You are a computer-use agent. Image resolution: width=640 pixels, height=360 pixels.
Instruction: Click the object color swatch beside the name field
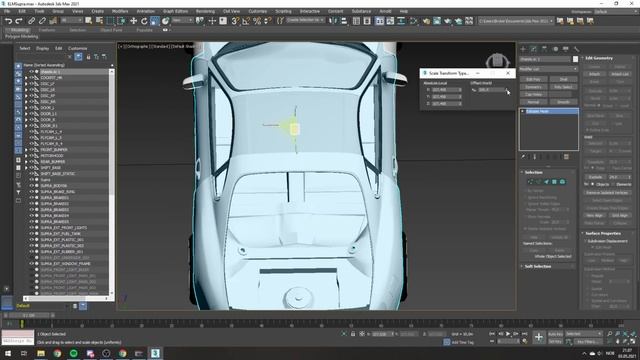point(576,59)
